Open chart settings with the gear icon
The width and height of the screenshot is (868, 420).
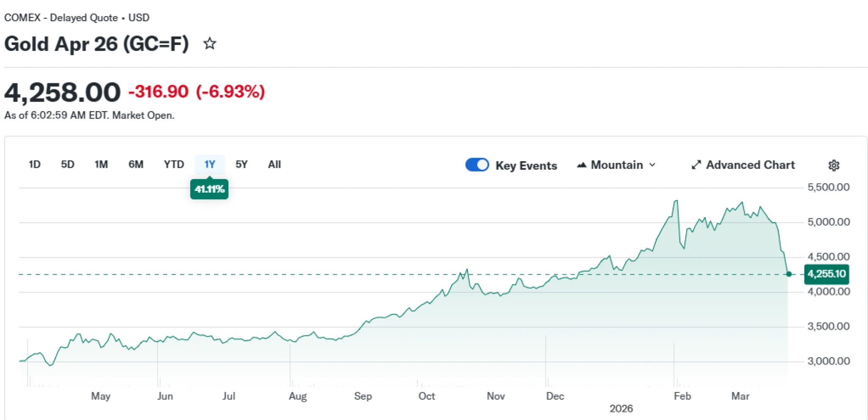tap(833, 165)
